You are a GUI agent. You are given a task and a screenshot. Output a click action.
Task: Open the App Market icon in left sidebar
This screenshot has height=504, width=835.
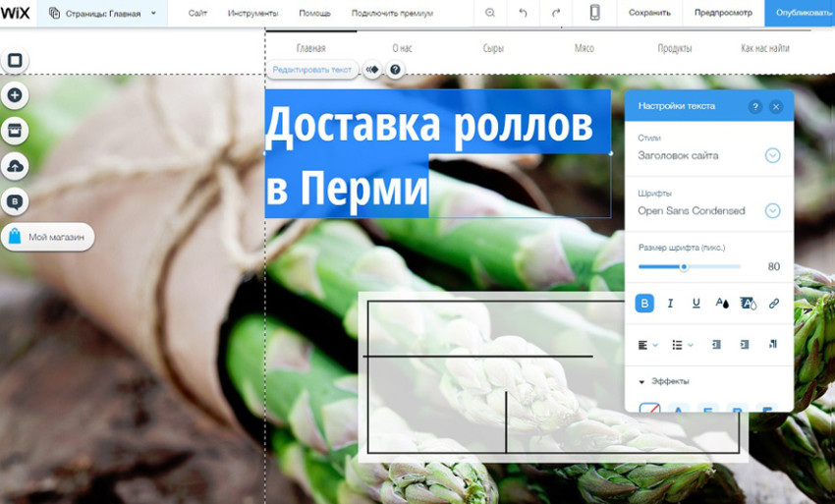click(x=15, y=131)
